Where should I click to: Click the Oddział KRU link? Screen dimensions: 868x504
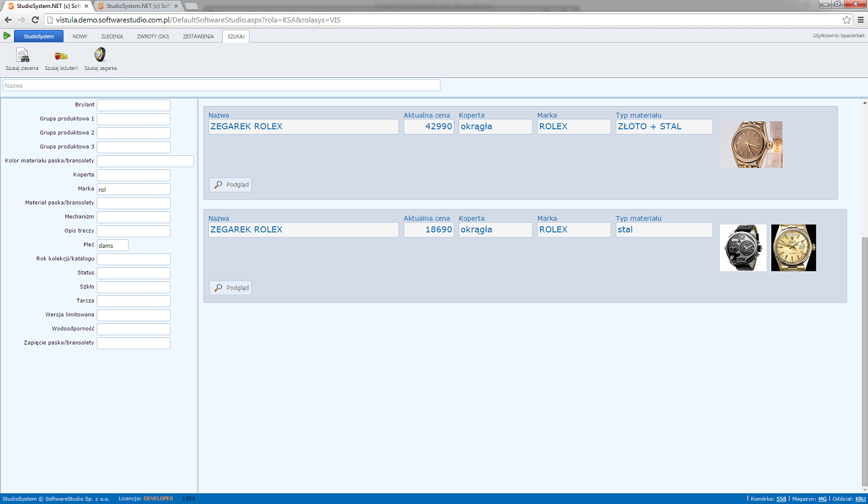pyautogui.click(x=861, y=499)
